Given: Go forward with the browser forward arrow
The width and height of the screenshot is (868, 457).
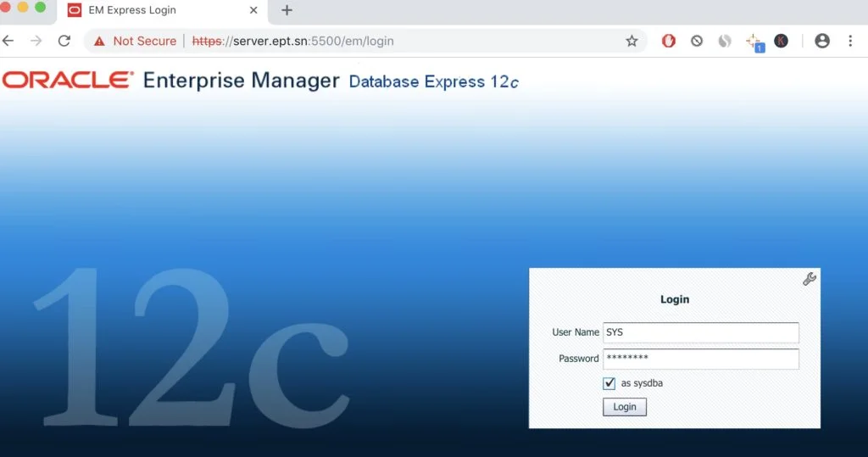Looking at the screenshot, I should pos(36,41).
